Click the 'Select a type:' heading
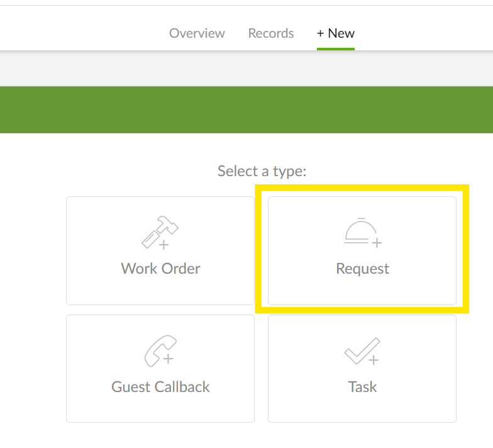 click(262, 171)
